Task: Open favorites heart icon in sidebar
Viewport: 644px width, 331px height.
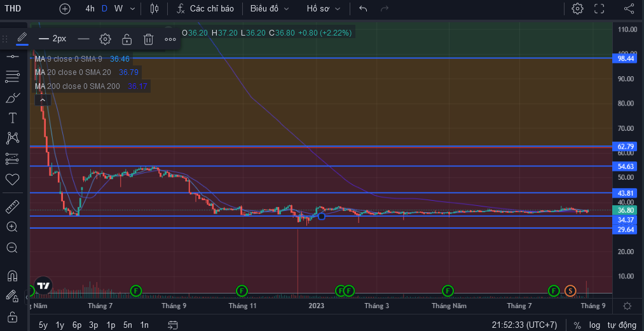Action: [13, 179]
